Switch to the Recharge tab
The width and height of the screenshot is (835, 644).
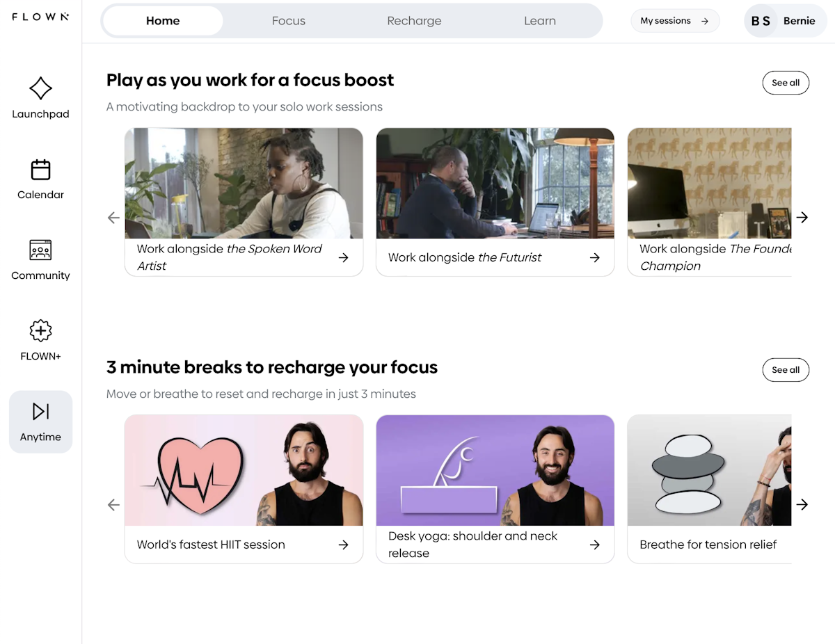(x=414, y=21)
